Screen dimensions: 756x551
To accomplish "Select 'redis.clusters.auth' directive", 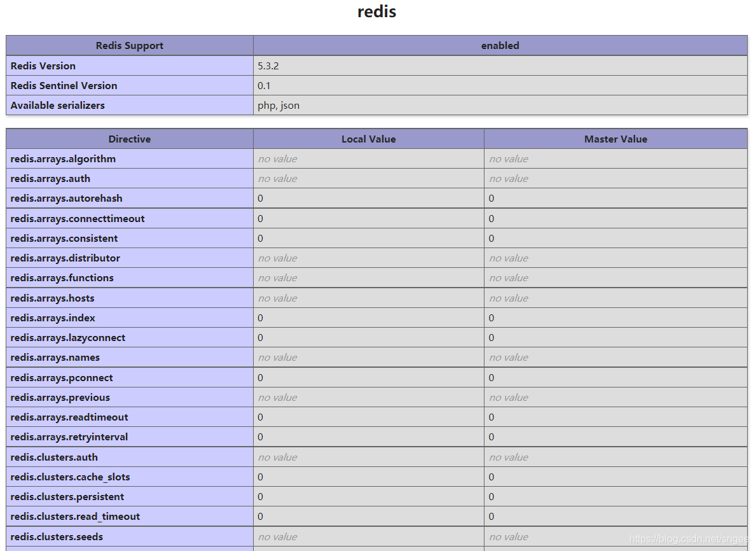I will [x=54, y=457].
